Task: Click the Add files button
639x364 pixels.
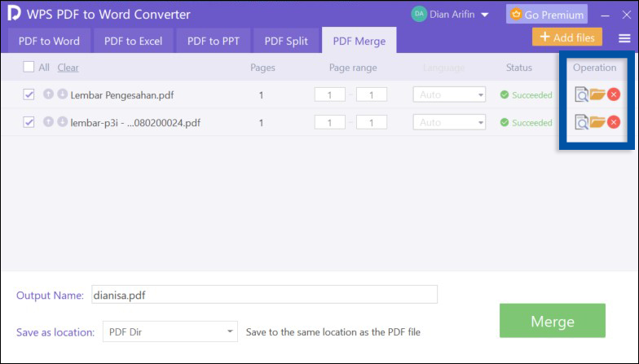Action: click(x=567, y=37)
